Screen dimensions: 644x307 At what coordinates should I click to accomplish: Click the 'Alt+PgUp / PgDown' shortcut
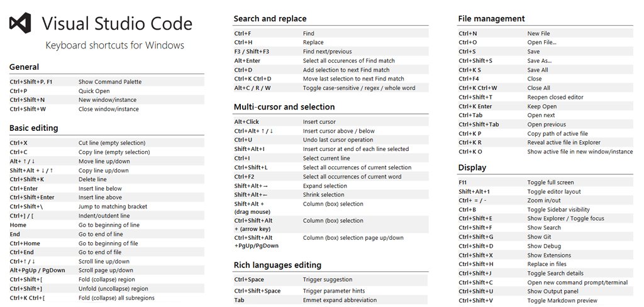coord(37,271)
